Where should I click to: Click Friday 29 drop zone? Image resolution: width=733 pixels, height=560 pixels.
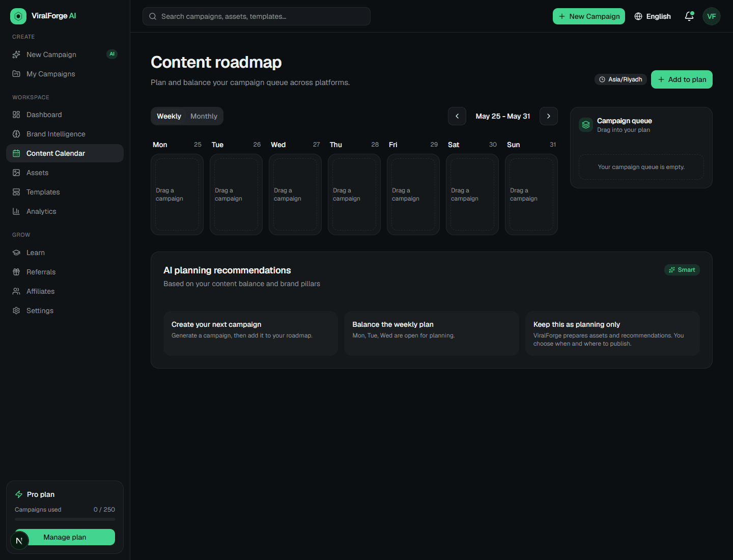[413, 194]
